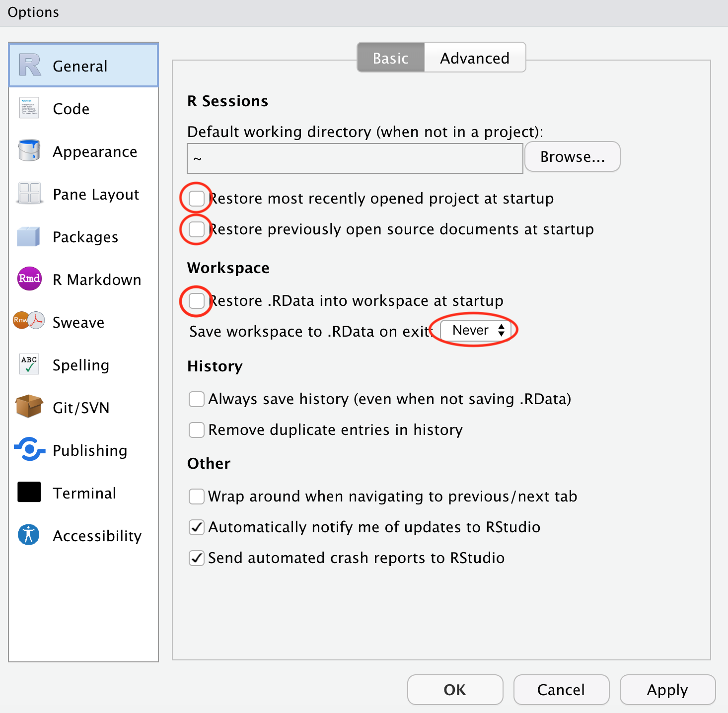728x713 pixels.
Task: Check Remove duplicate entries in history
Action: (197, 430)
